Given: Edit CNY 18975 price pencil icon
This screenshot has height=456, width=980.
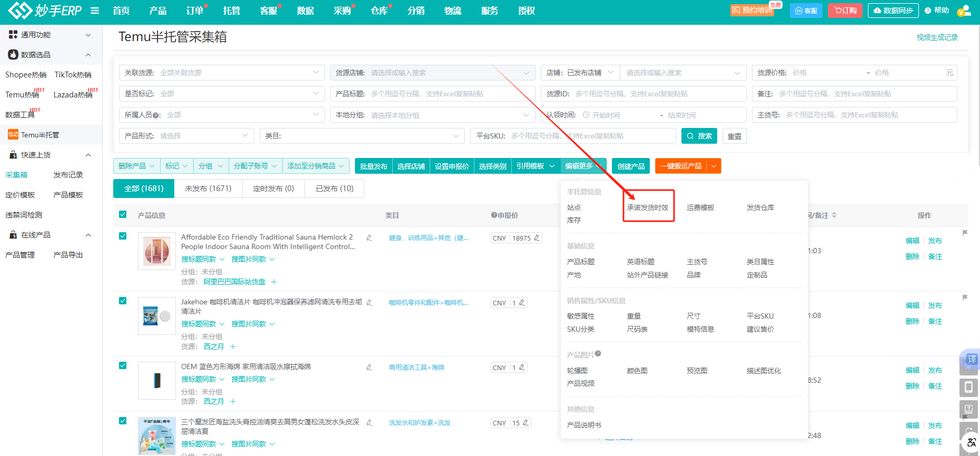Looking at the screenshot, I should pyautogui.click(x=537, y=238).
